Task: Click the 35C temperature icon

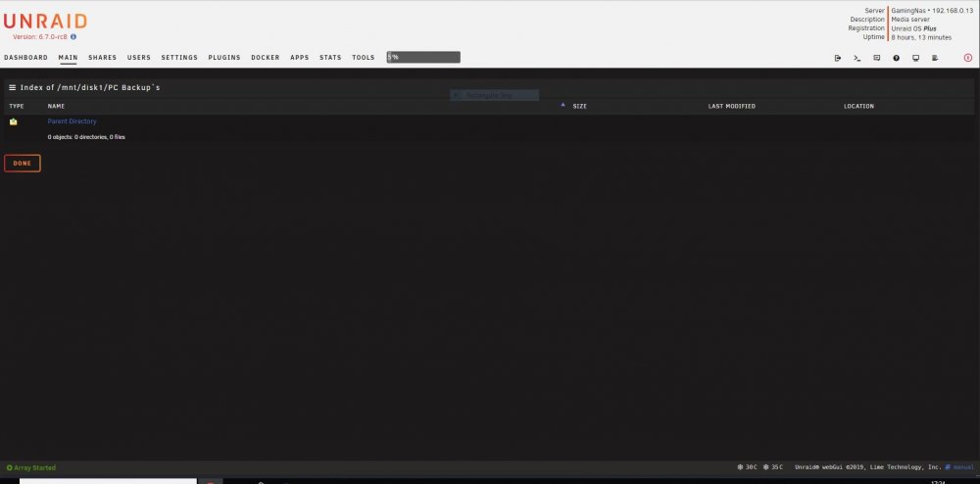Action: click(765, 467)
